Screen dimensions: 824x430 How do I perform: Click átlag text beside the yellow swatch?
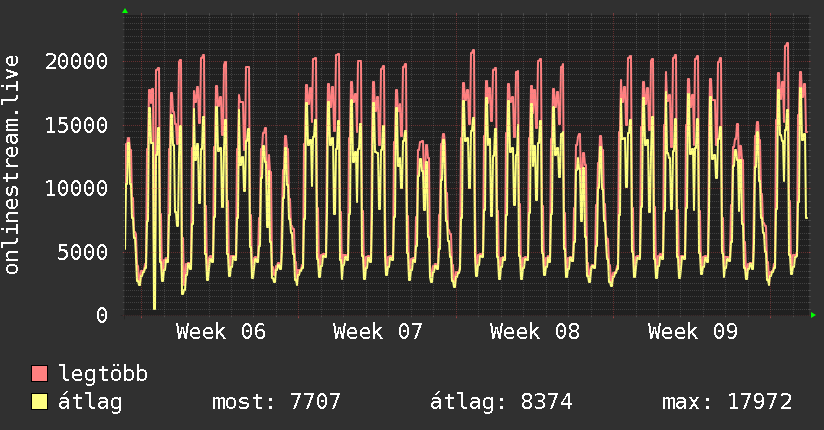click(90, 402)
